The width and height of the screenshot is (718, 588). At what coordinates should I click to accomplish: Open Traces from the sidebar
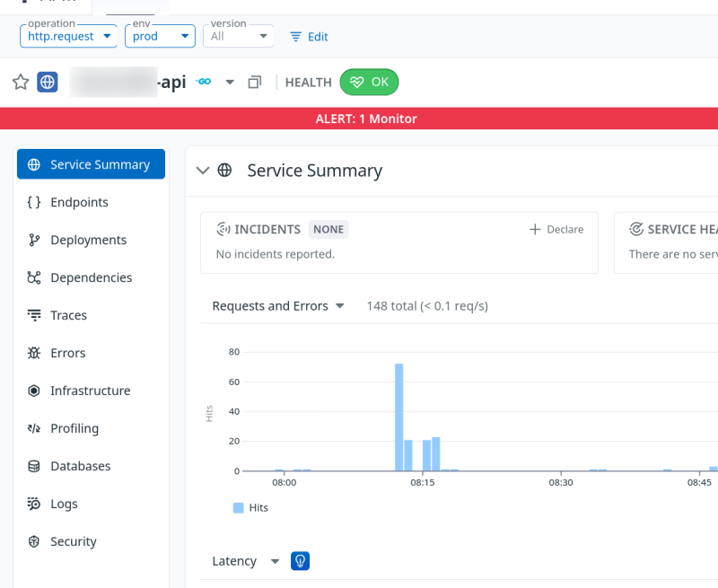click(68, 315)
